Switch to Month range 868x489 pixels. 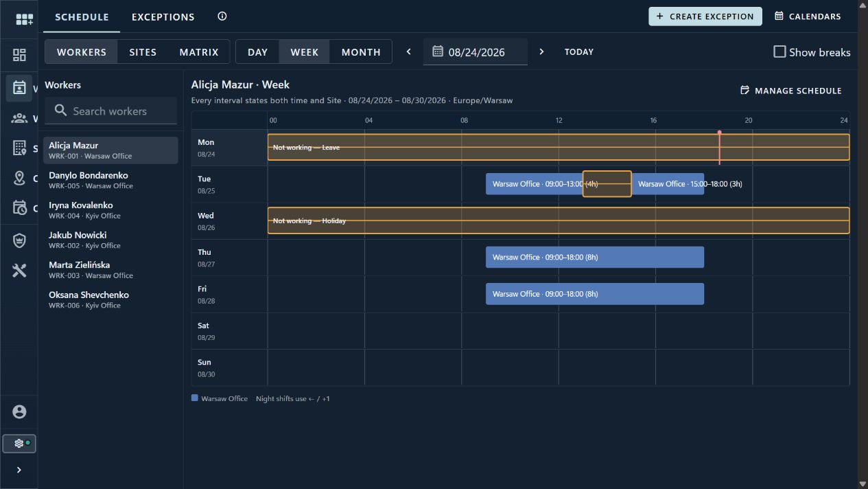361,52
